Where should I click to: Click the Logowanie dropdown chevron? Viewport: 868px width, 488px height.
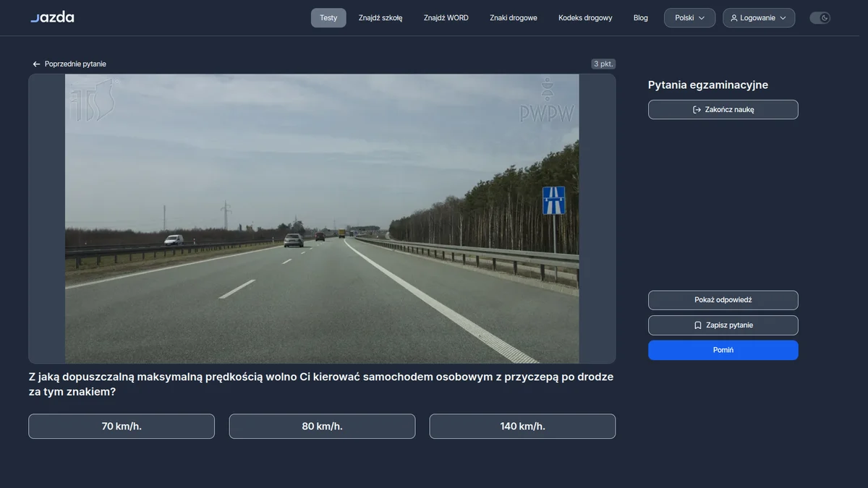(783, 18)
